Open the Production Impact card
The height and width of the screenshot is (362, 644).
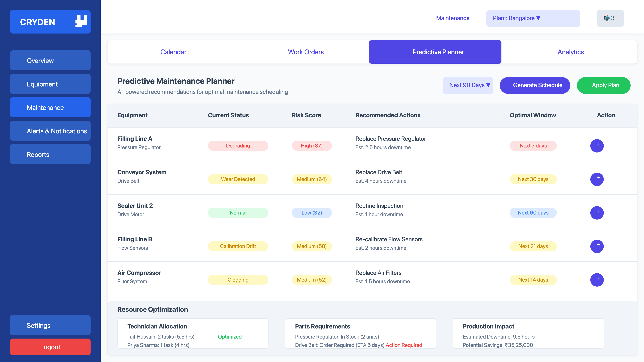click(528, 333)
